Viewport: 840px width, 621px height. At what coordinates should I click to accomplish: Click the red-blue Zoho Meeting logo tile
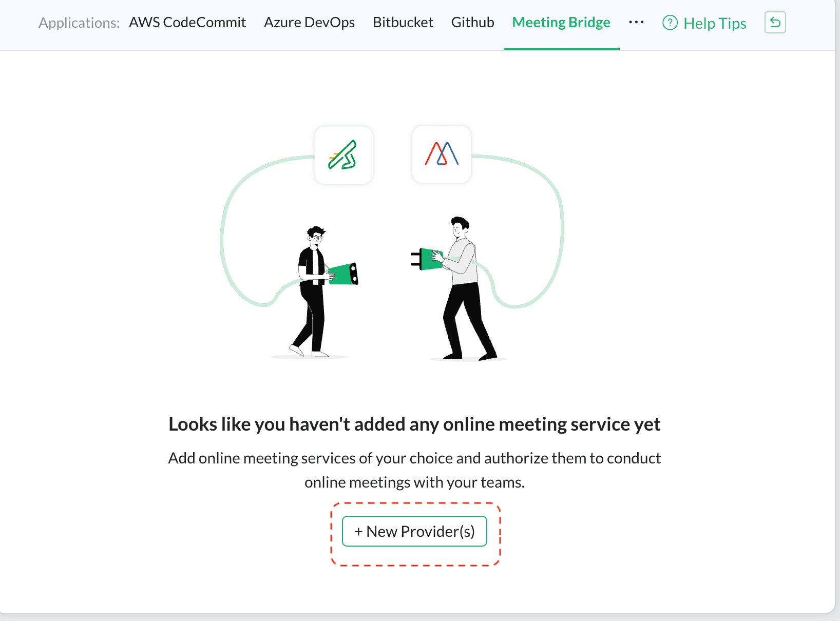(442, 154)
